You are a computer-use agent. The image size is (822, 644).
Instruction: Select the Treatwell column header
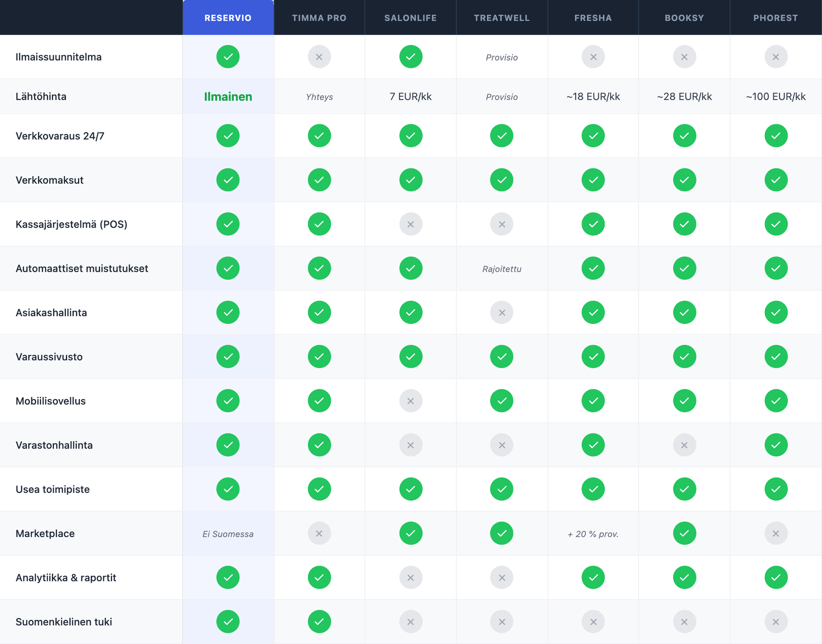tap(502, 18)
